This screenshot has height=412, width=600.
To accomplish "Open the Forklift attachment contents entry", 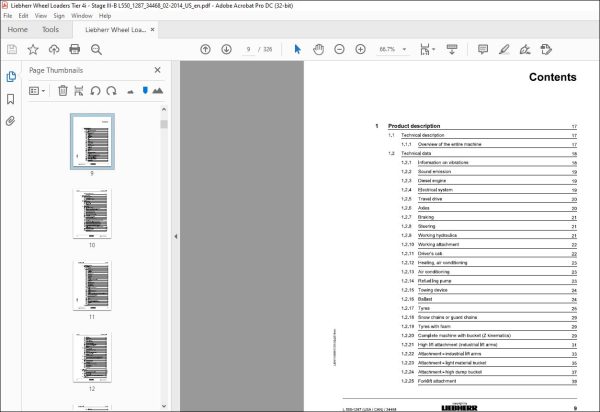I will click(x=437, y=381).
